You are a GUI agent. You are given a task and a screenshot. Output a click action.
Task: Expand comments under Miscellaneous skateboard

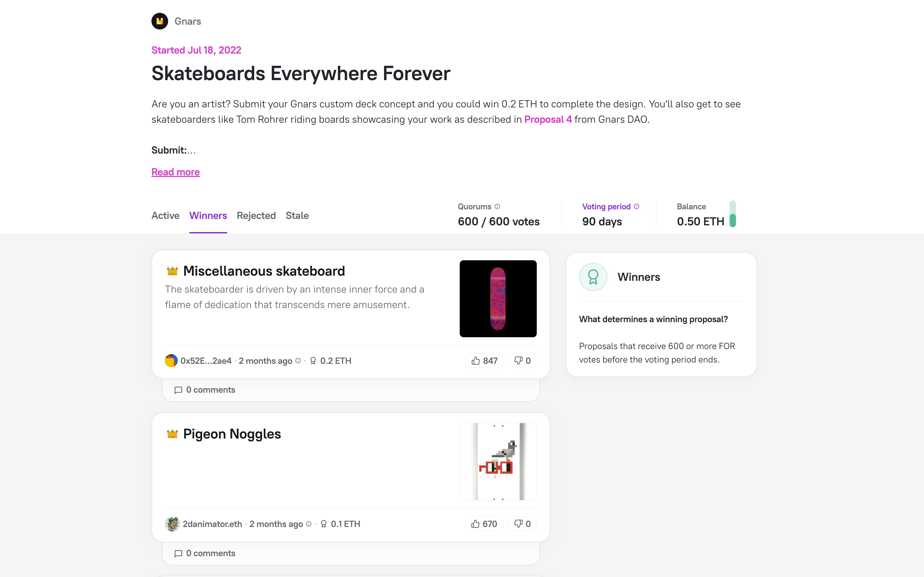point(205,390)
